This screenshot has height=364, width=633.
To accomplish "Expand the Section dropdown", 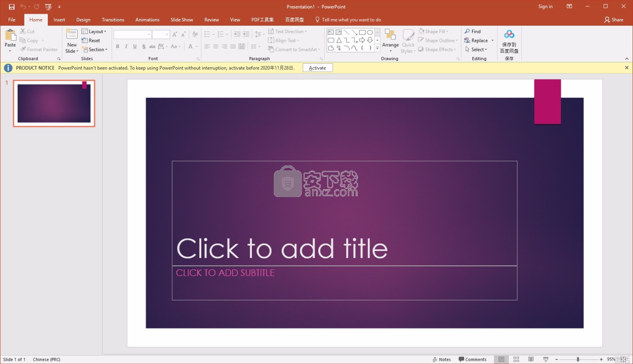I will pyautogui.click(x=95, y=49).
